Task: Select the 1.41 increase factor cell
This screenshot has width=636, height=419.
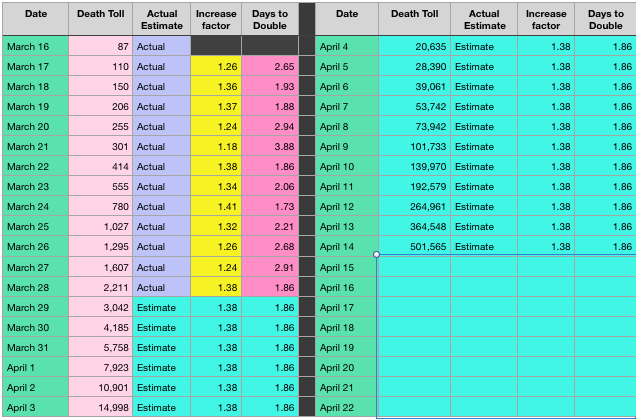Action: pyautogui.click(x=216, y=206)
